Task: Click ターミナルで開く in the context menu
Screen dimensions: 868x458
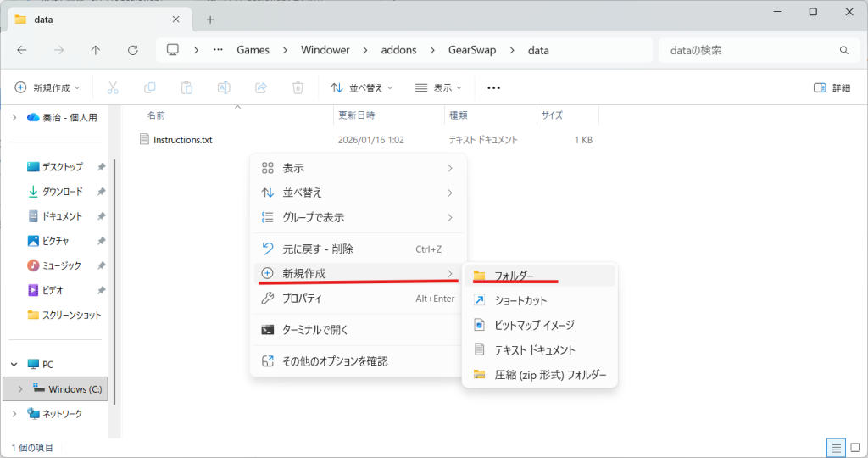Action: pyautogui.click(x=315, y=330)
